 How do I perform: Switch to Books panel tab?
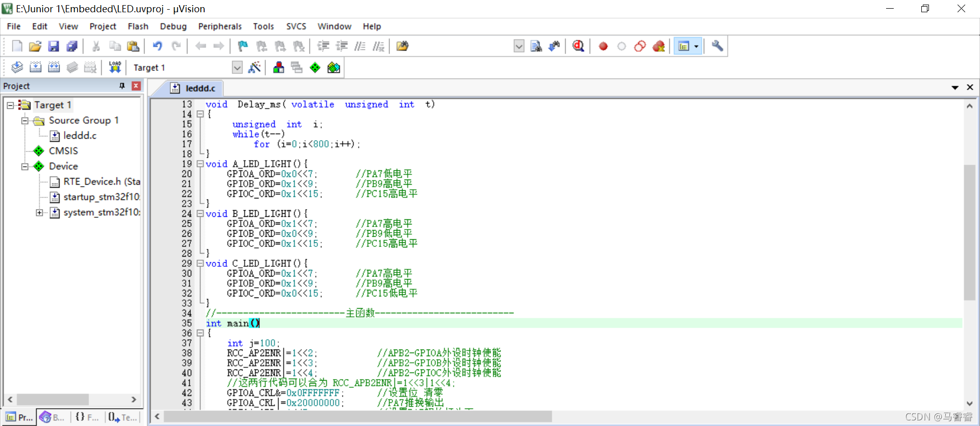pos(52,417)
